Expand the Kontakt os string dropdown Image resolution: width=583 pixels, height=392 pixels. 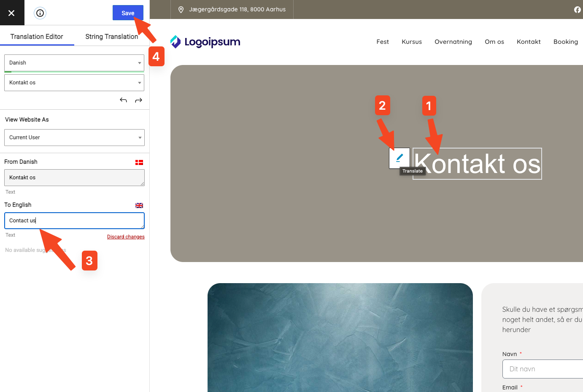[74, 83]
